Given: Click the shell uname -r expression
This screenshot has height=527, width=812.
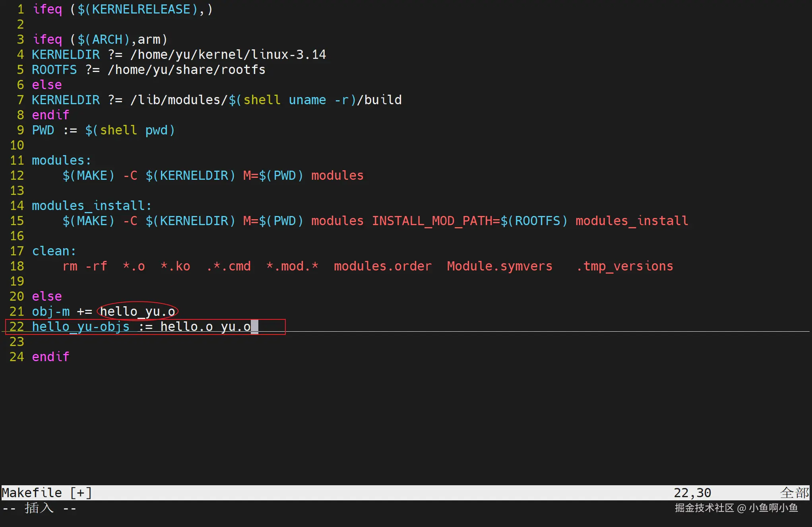Looking at the screenshot, I should point(296,100).
